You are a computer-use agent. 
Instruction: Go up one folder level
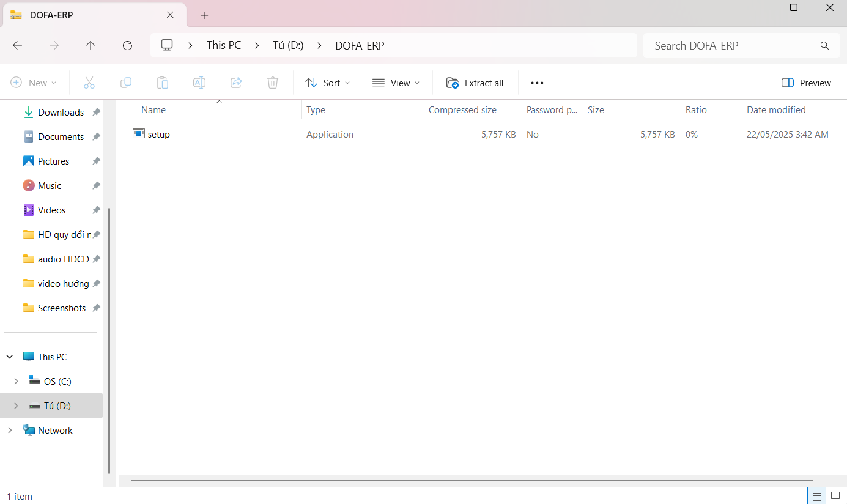tap(91, 45)
